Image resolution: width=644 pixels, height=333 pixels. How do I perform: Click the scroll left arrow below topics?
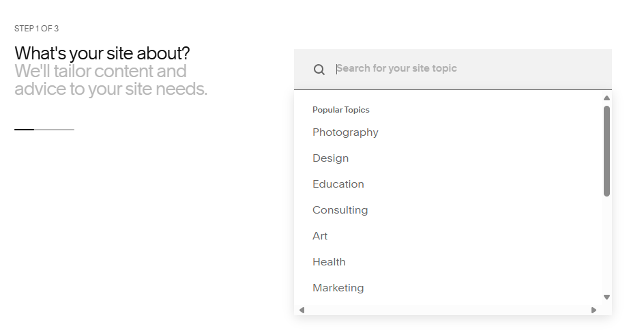(302, 310)
